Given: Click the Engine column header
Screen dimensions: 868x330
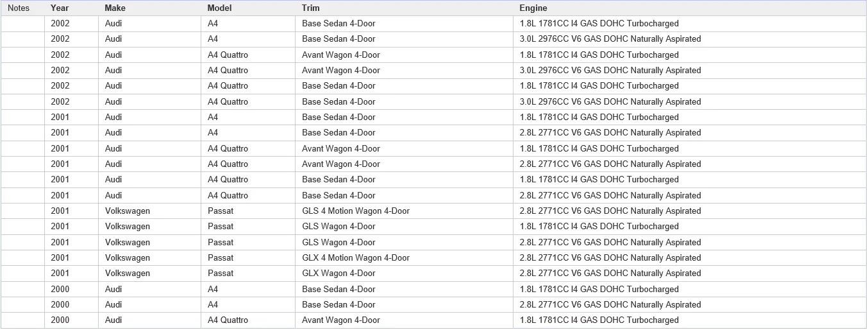Looking at the screenshot, I should 690,8.
